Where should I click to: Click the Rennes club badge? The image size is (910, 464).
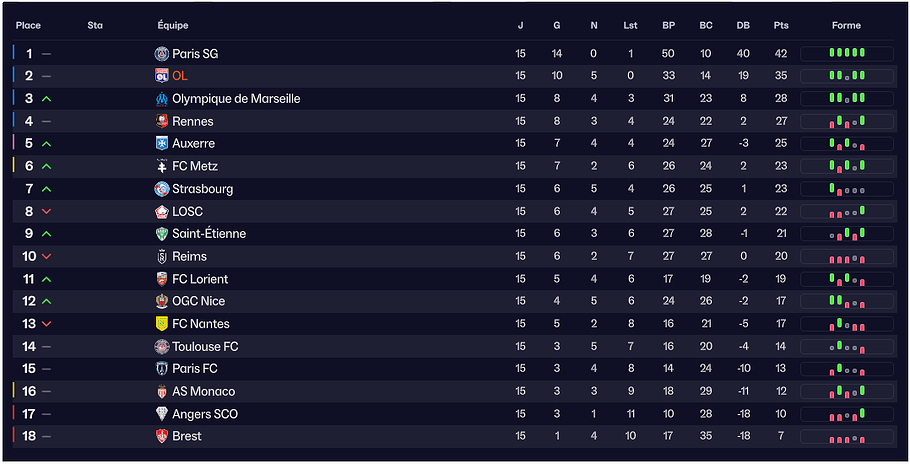click(x=162, y=121)
